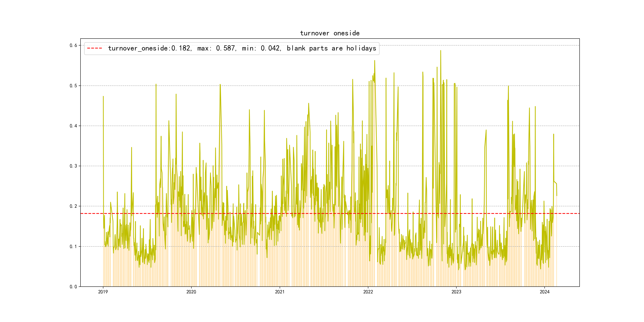The image size is (644, 322).
Task: Click the legend text 'turnover_oneside:0.182'
Action: 149,48
